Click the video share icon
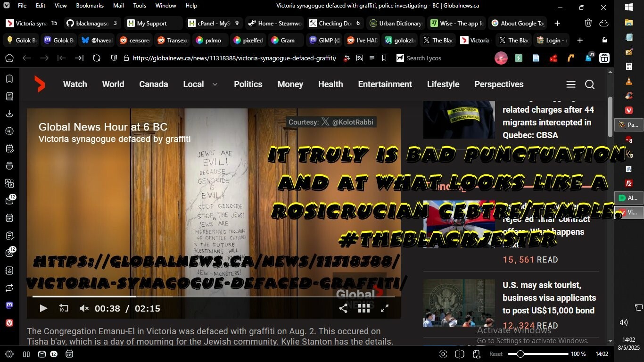Screen dimensions: 644x362 pyautogui.click(x=343, y=308)
